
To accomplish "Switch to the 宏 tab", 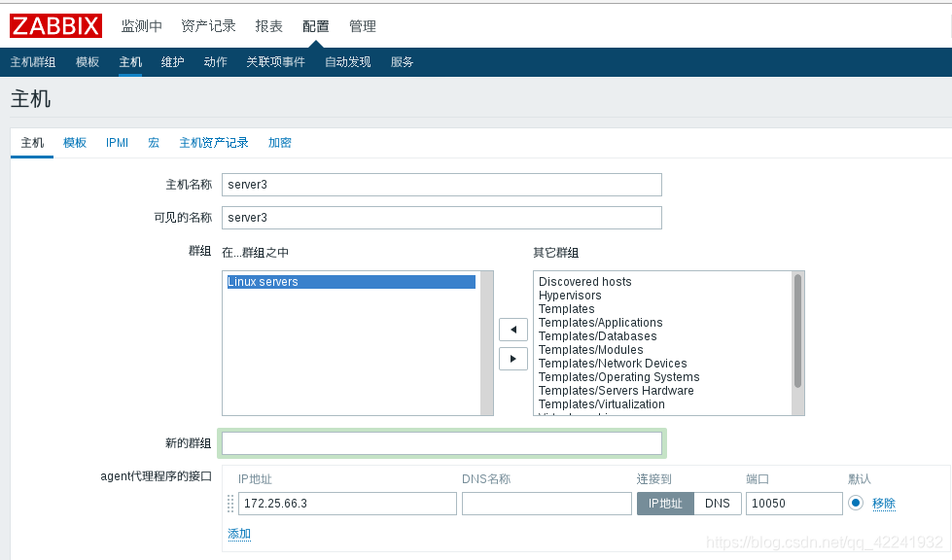I will (x=154, y=143).
